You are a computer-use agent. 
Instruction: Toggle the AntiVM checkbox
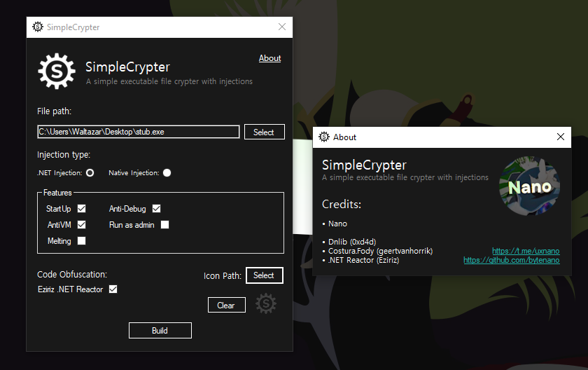pyautogui.click(x=81, y=224)
